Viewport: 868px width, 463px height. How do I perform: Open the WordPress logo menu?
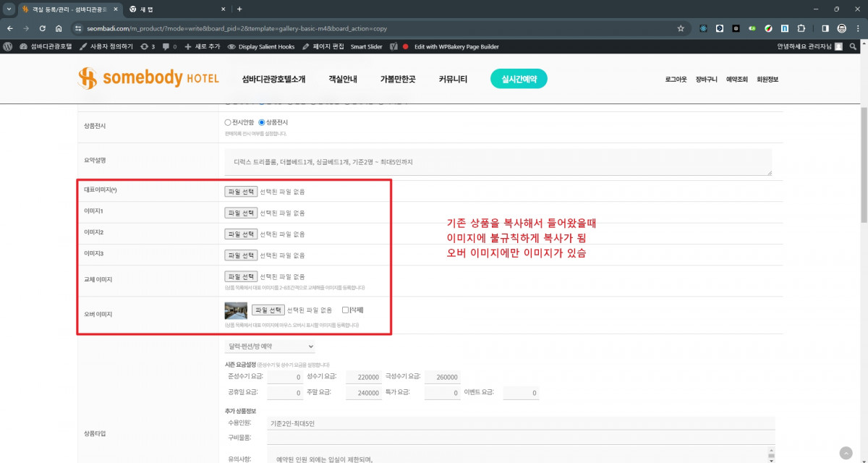coord(8,46)
